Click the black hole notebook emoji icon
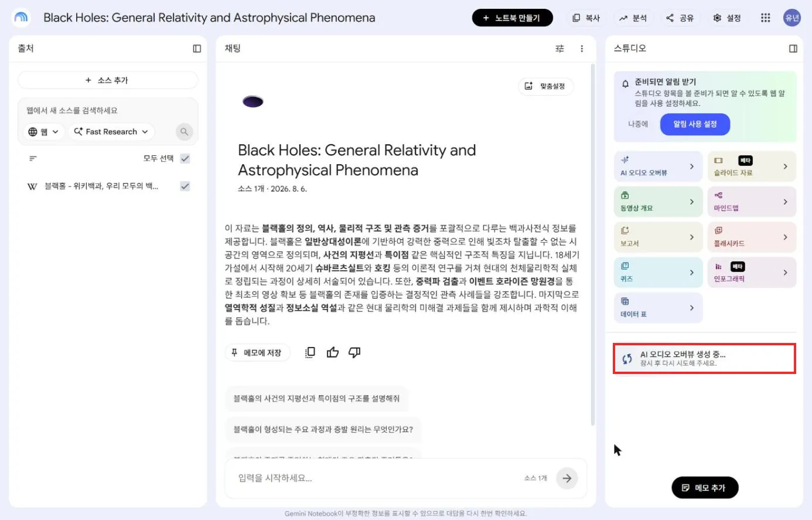 pos(253,102)
